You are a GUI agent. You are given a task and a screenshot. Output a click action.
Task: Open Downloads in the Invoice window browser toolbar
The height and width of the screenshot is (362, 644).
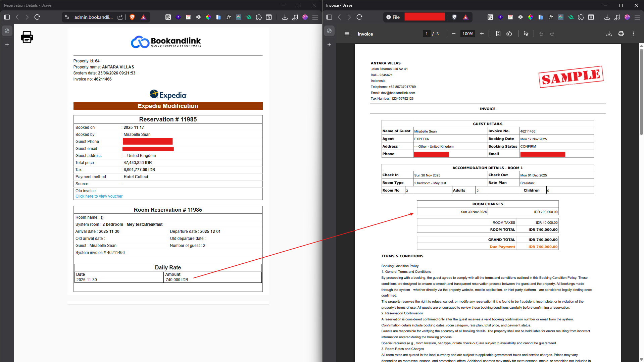[607, 17]
